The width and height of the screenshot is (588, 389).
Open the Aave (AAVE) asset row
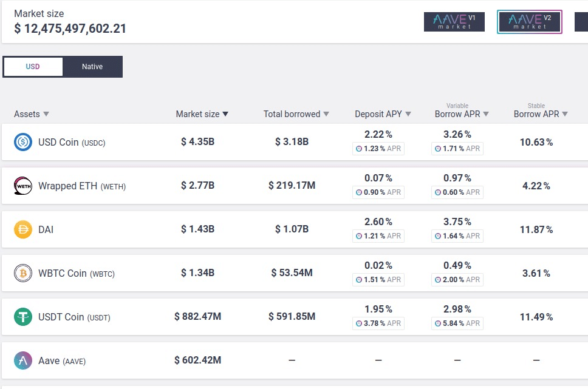(x=295, y=360)
